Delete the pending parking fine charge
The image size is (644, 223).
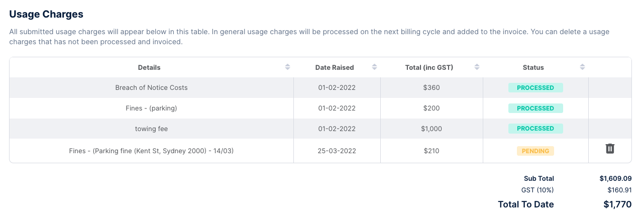(610, 149)
